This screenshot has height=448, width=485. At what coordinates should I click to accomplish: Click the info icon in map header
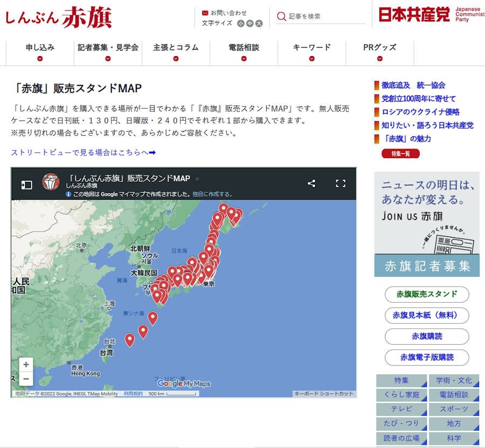[x=68, y=194]
